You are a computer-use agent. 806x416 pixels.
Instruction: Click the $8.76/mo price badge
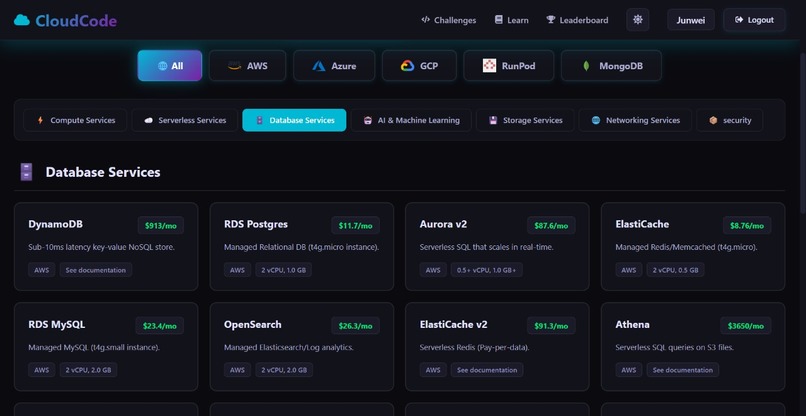pyautogui.click(x=747, y=225)
